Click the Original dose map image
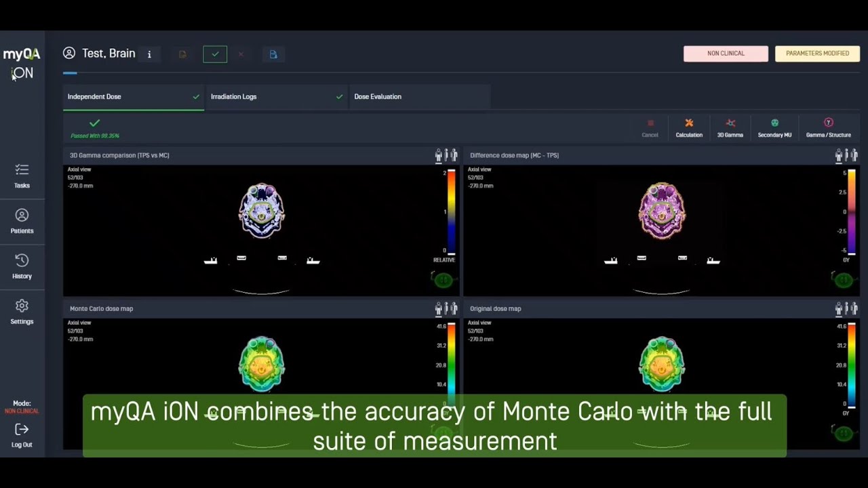The width and height of the screenshot is (868, 488). tap(662, 365)
